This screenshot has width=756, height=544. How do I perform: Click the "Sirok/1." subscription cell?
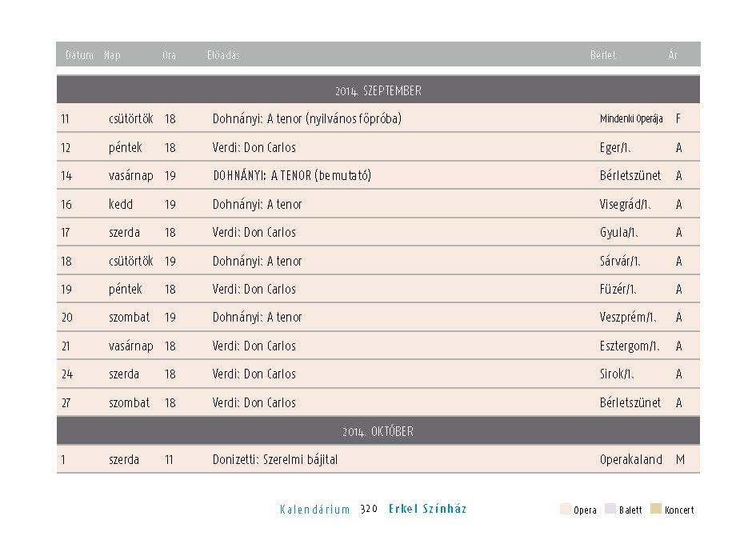[x=617, y=374]
